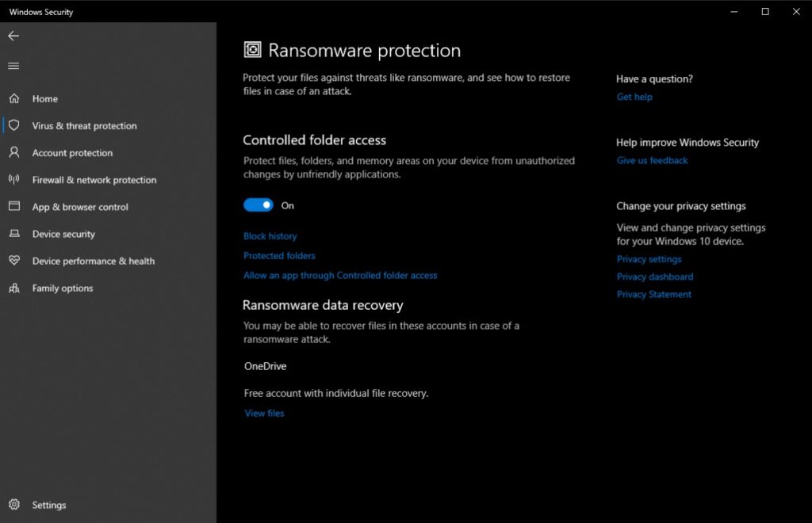Select the App & browser control icon

(13, 207)
